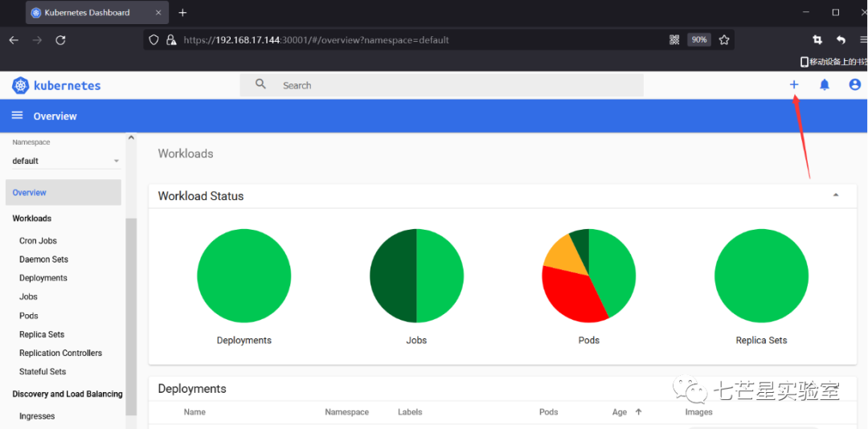Click the Labels column header
The width and height of the screenshot is (868, 429).
tap(410, 412)
